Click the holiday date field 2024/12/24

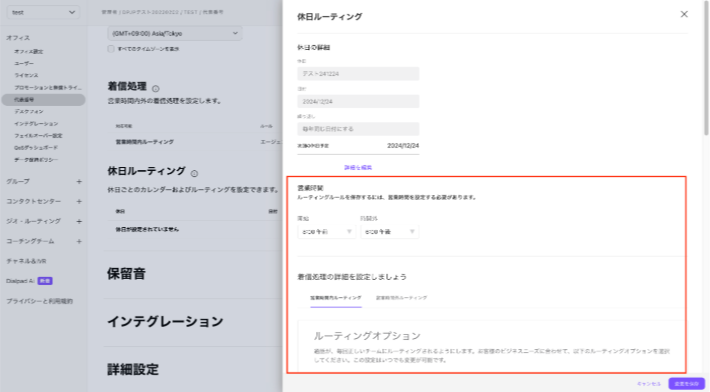tap(358, 101)
